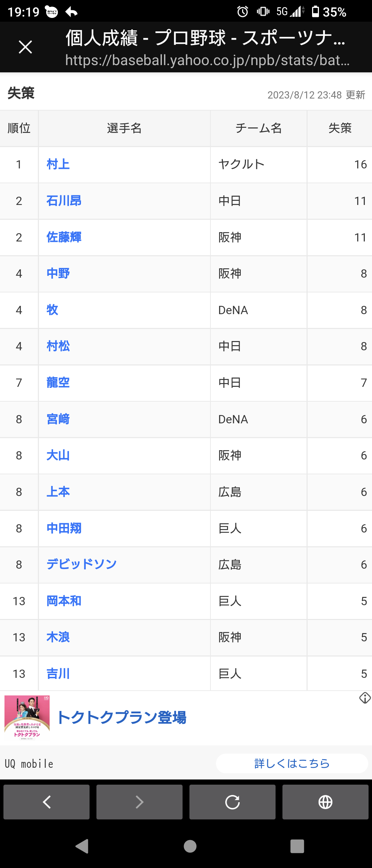Image resolution: width=372 pixels, height=868 pixels.
Task: Open in external browser globe icon
Action: coord(325,802)
